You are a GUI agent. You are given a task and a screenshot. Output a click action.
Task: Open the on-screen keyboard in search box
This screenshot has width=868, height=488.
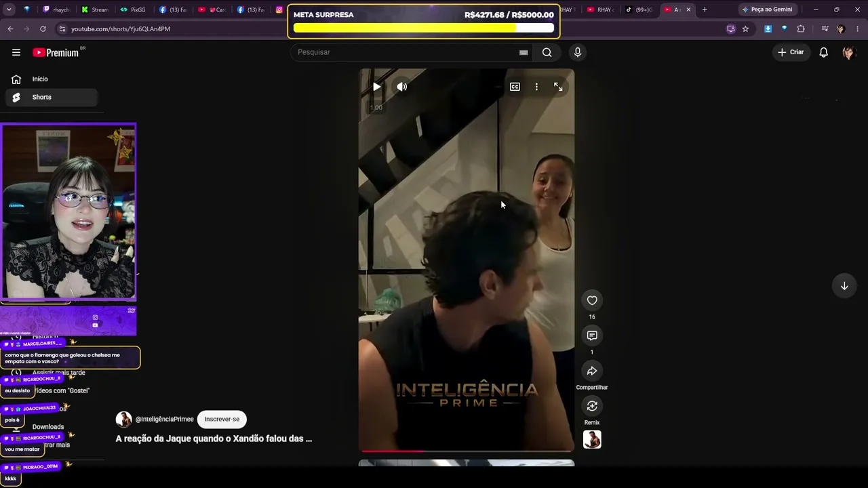524,52
